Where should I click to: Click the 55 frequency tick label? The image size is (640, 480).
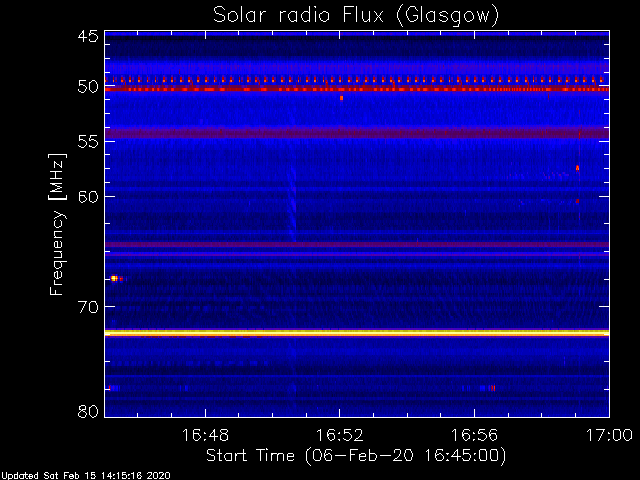[88, 142]
